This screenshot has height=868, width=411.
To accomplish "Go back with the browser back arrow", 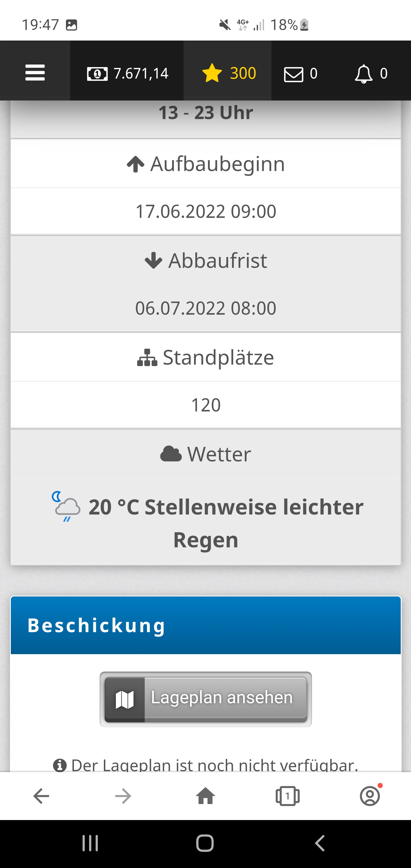I will (41, 796).
